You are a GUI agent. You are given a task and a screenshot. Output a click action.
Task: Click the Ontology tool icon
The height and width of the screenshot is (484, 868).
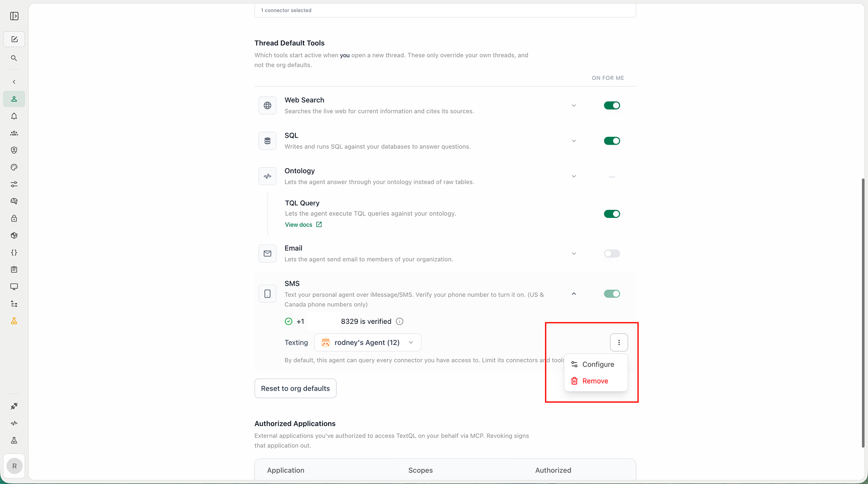(267, 176)
